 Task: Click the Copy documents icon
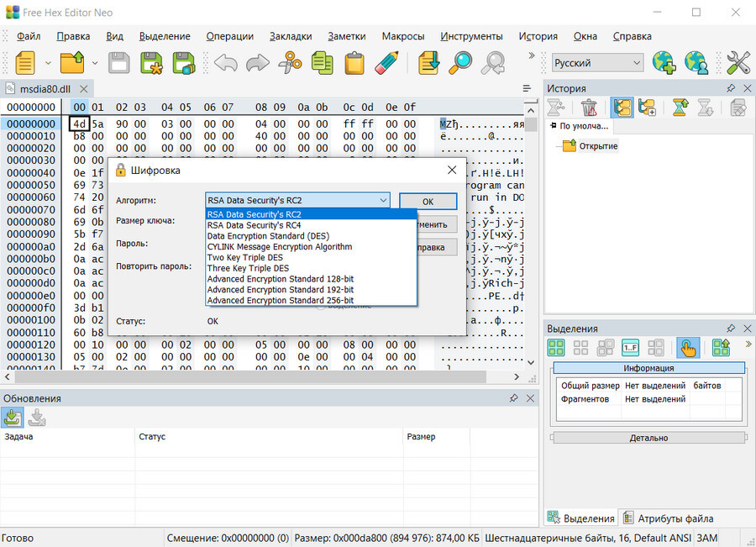[322, 63]
